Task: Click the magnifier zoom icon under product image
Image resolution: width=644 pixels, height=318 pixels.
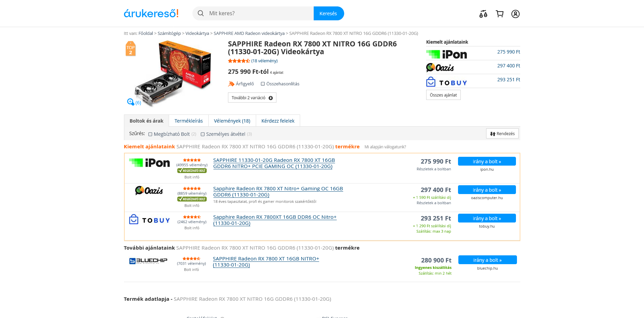Action: tap(131, 102)
